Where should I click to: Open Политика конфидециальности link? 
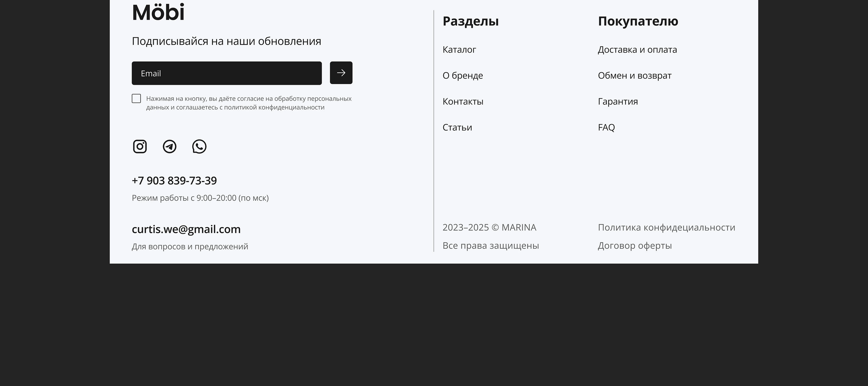click(x=666, y=227)
